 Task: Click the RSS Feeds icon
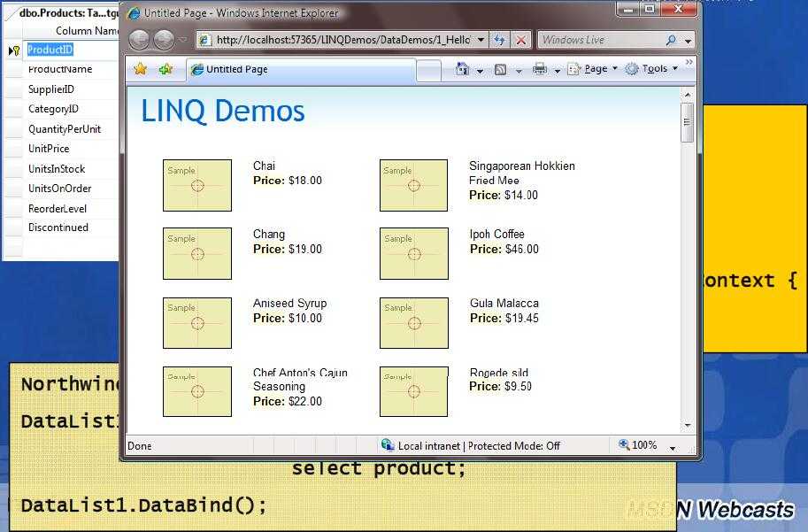pos(500,69)
